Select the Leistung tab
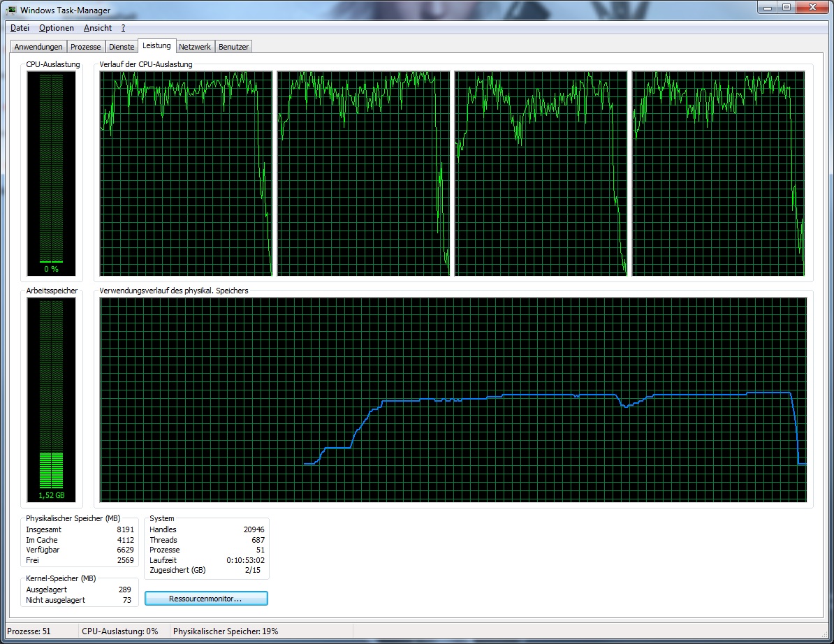This screenshot has height=644, width=834. pyautogui.click(x=156, y=45)
